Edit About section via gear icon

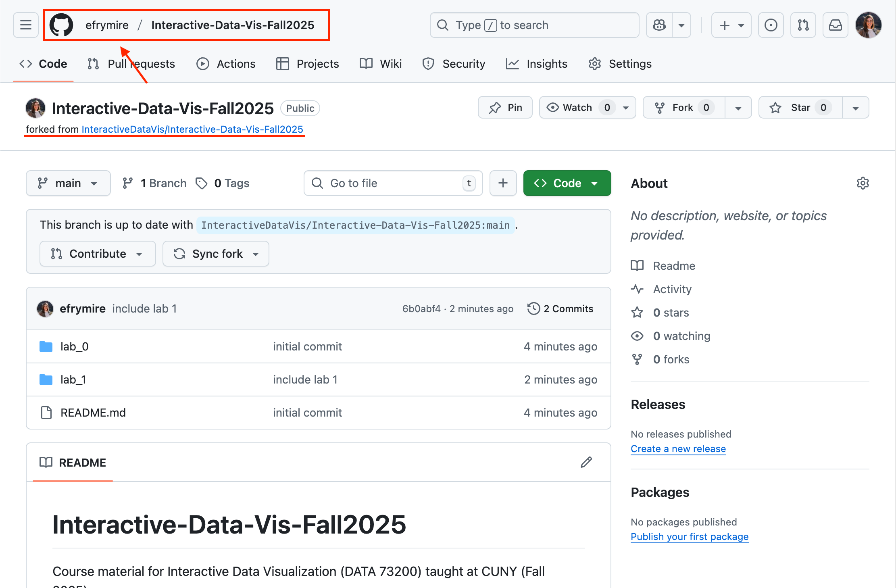click(863, 183)
